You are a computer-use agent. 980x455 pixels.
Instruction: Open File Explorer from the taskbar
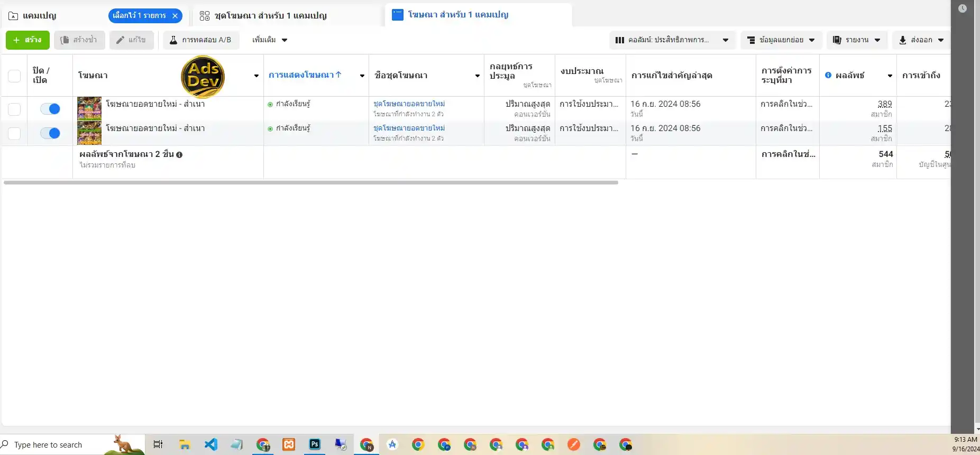pyautogui.click(x=184, y=444)
